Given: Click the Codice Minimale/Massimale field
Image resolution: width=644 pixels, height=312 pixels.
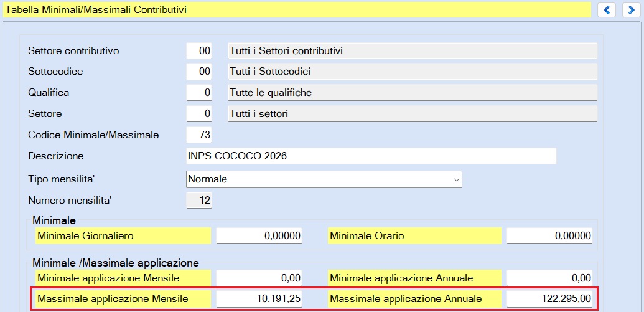Looking at the screenshot, I should point(198,135).
